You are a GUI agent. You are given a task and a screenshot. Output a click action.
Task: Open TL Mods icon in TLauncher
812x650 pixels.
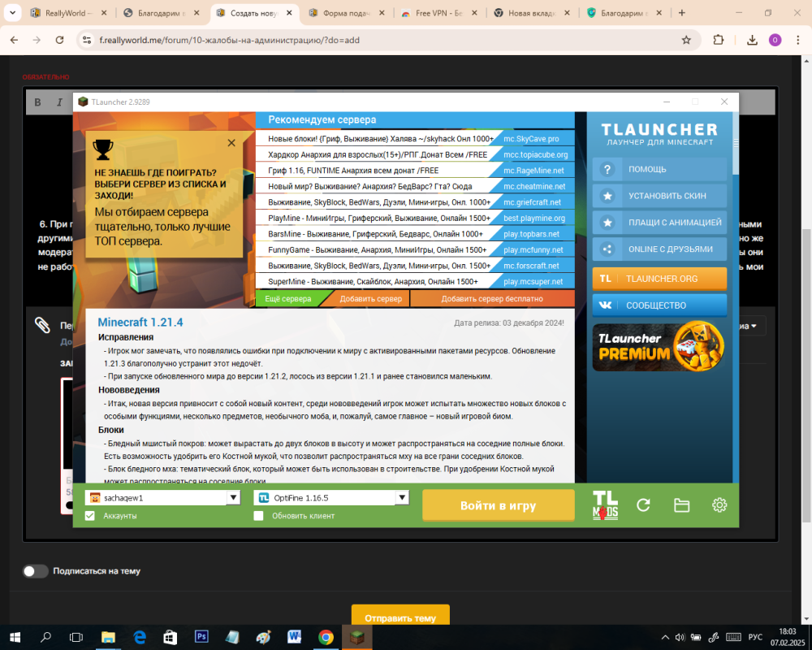[605, 505]
